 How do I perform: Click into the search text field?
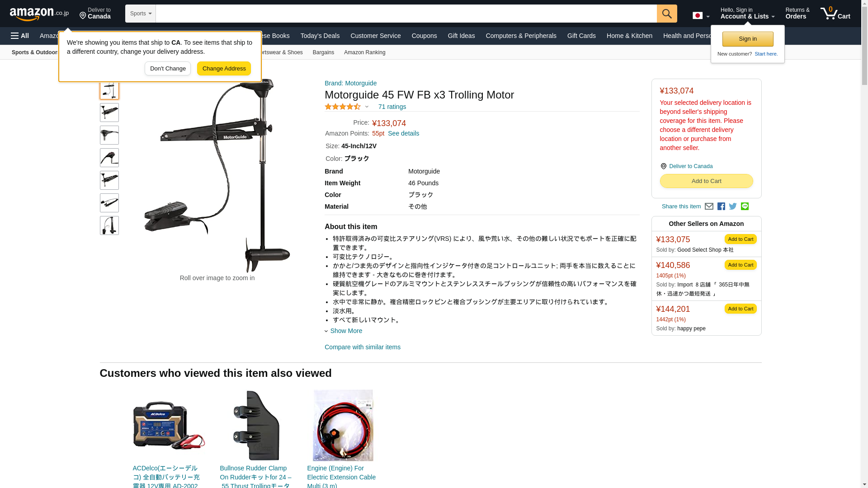[x=406, y=14]
